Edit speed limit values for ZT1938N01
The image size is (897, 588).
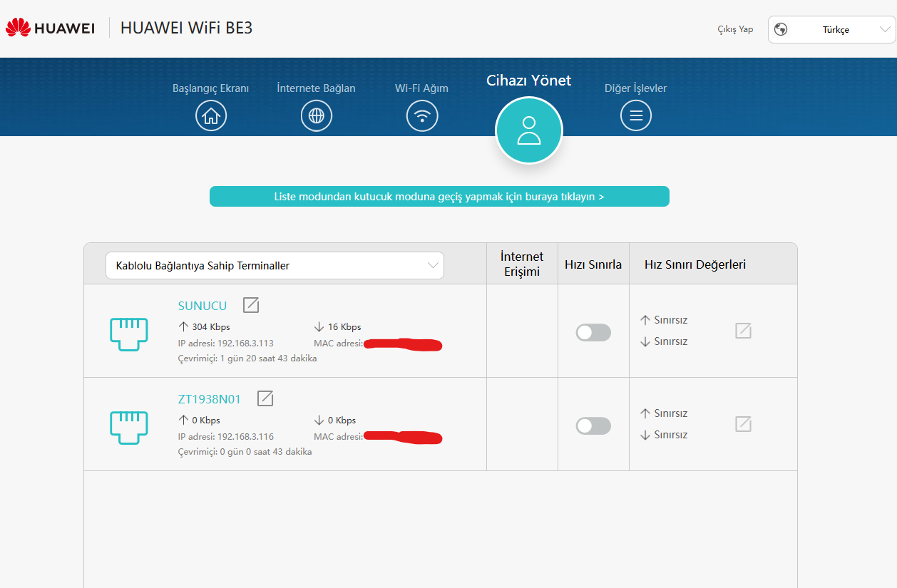click(744, 424)
